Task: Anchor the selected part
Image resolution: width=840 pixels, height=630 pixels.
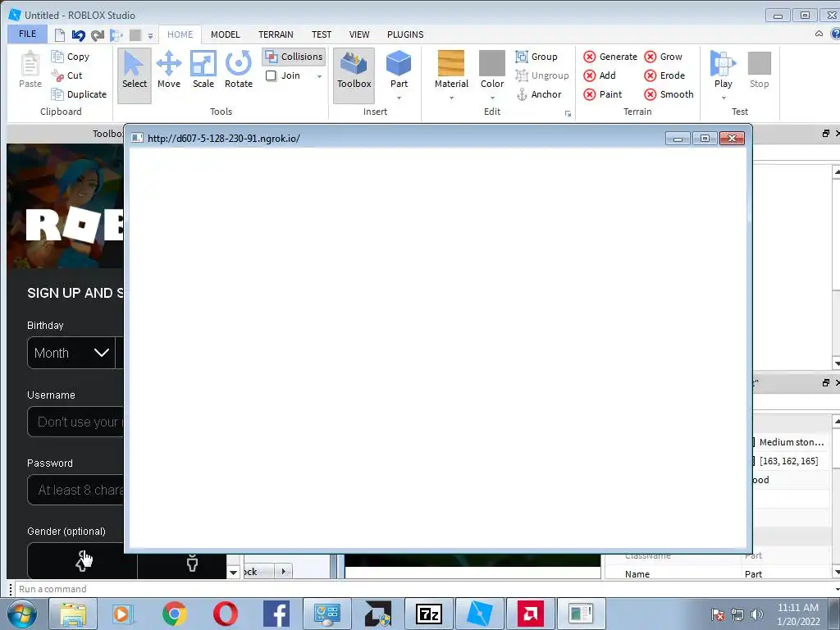Action: pos(538,94)
